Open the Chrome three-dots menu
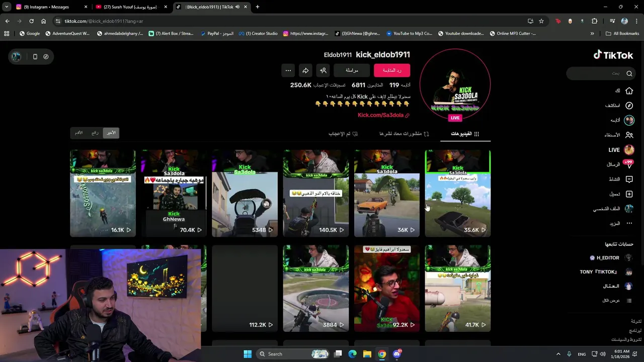Image resolution: width=644 pixels, height=362 pixels. 636,21
